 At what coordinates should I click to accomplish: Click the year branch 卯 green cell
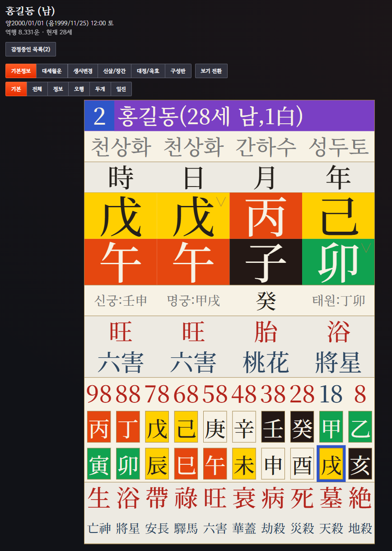pos(338,262)
